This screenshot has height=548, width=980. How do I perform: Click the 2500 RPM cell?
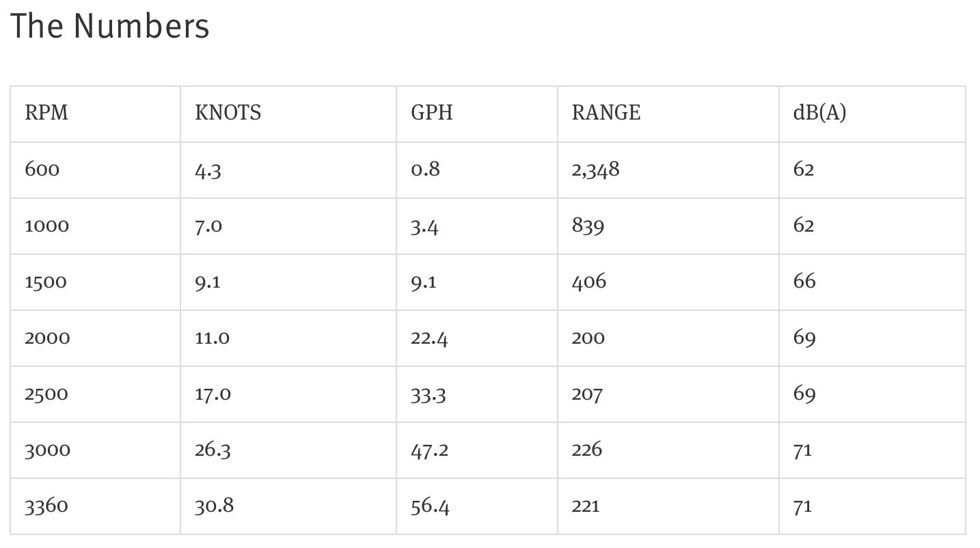(95, 394)
